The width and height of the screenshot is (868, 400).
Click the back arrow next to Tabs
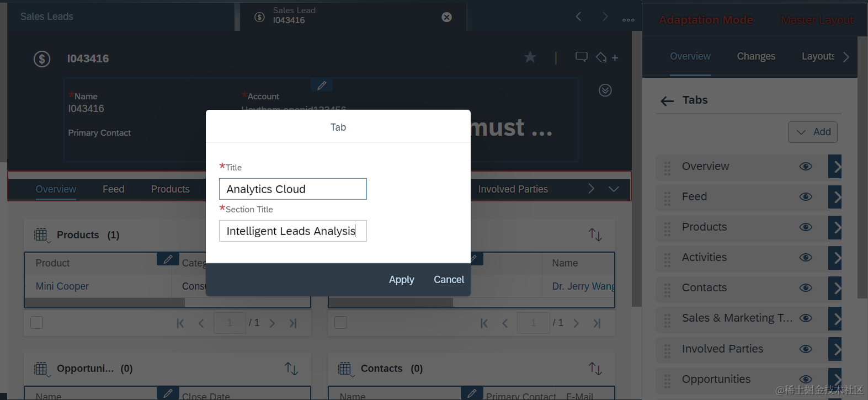(x=667, y=100)
